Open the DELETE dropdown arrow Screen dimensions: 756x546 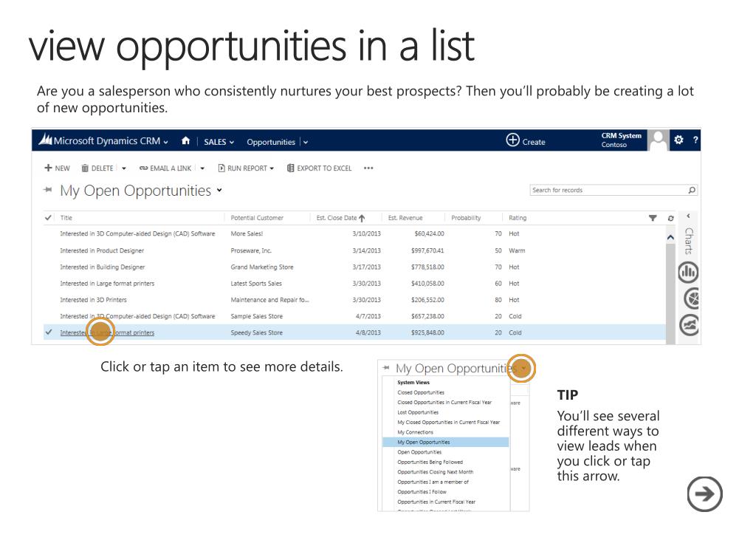point(124,168)
